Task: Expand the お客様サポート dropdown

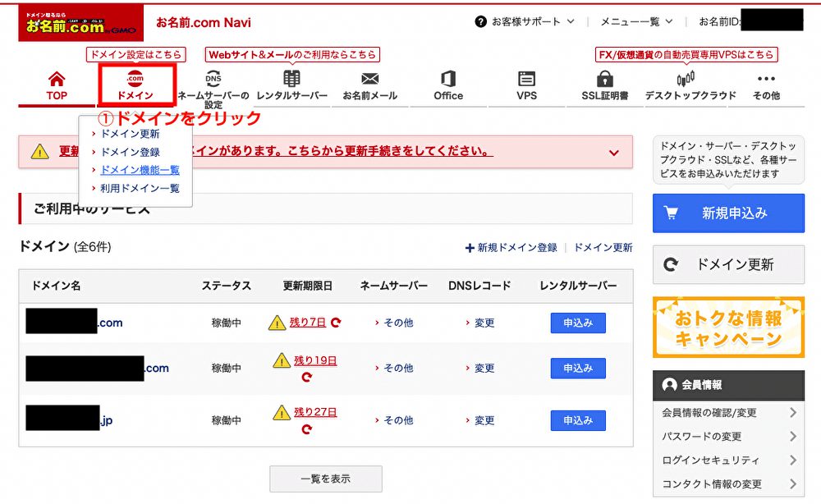Action: pyautogui.click(x=525, y=21)
